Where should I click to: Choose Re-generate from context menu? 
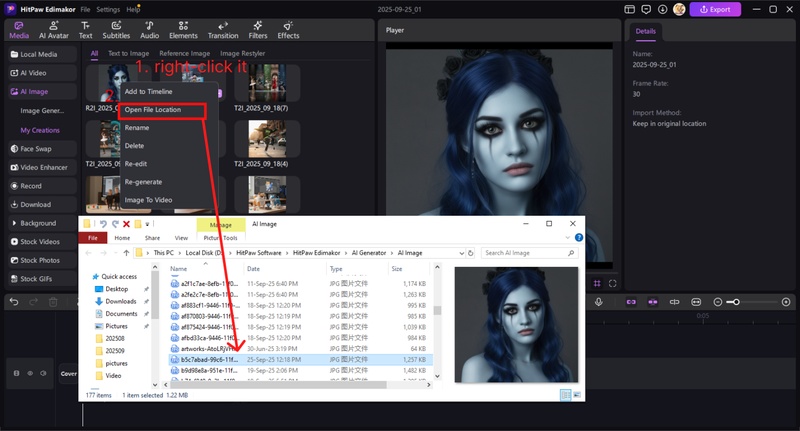point(169,182)
